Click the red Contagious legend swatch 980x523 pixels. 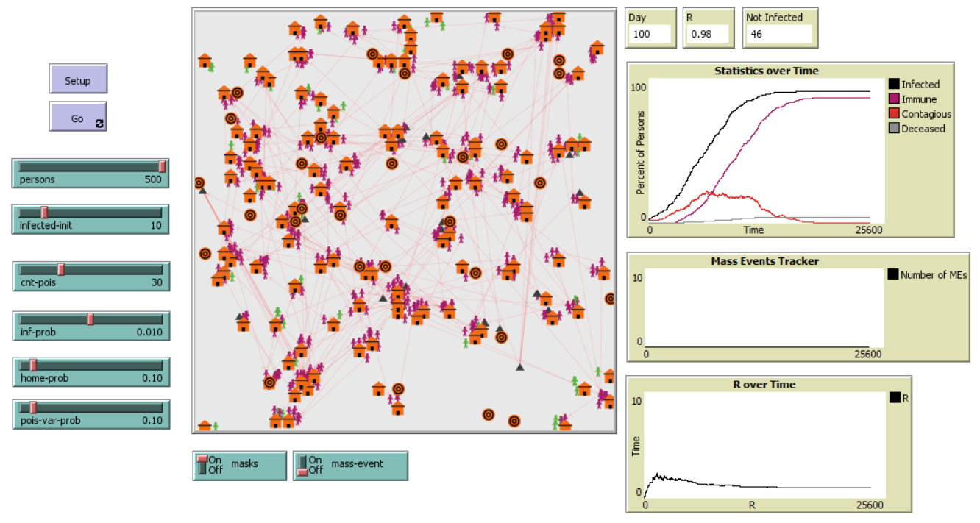[894, 114]
